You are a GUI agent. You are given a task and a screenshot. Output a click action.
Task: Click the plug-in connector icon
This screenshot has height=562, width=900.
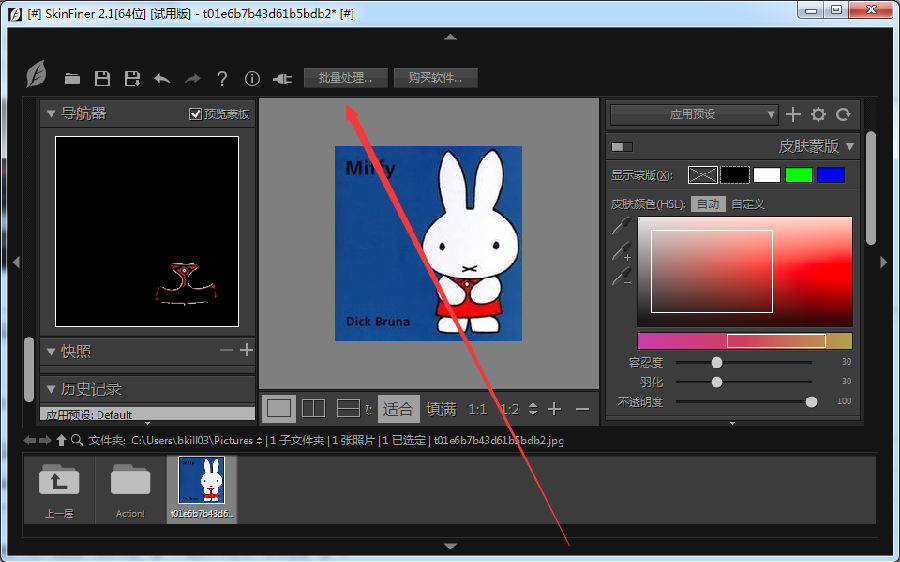[x=282, y=78]
